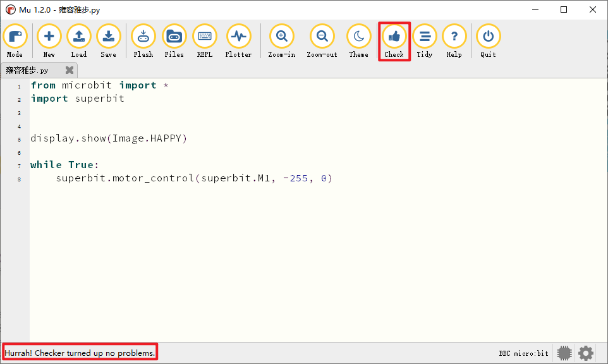Image resolution: width=608 pixels, height=364 pixels.
Task: Click the 'display.show(Image.HAPPY)' line
Action: [x=109, y=138]
